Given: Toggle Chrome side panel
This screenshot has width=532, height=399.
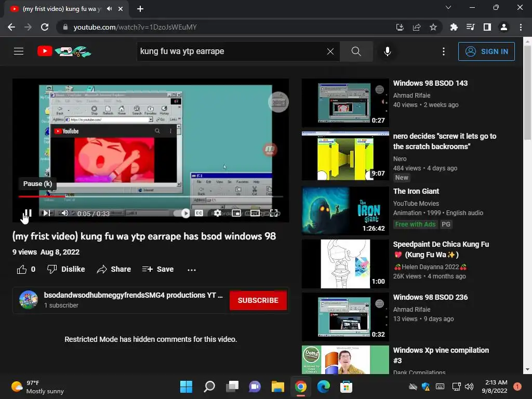Looking at the screenshot, I should (x=487, y=27).
